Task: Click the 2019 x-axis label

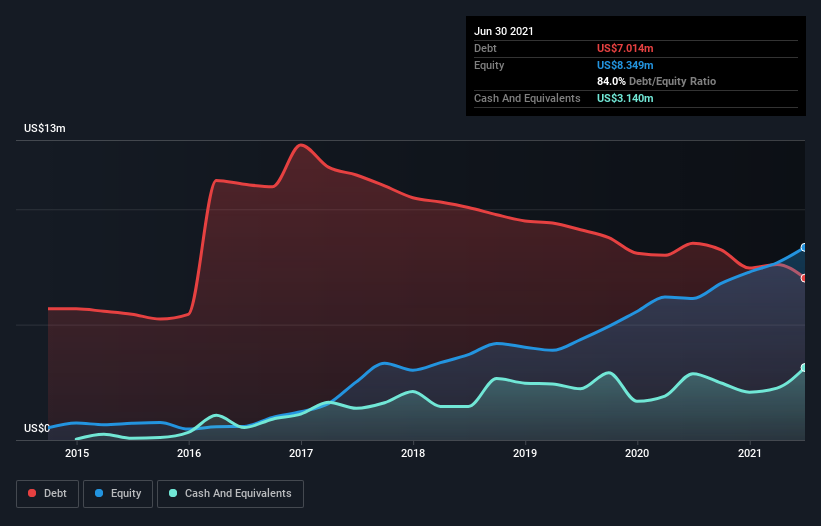Action: [525, 453]
